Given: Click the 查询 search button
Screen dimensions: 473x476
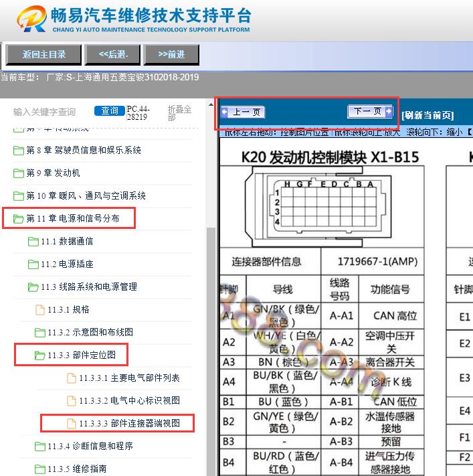Looking at the screenshot, I should pyautogui.click(x=110, y=111).
